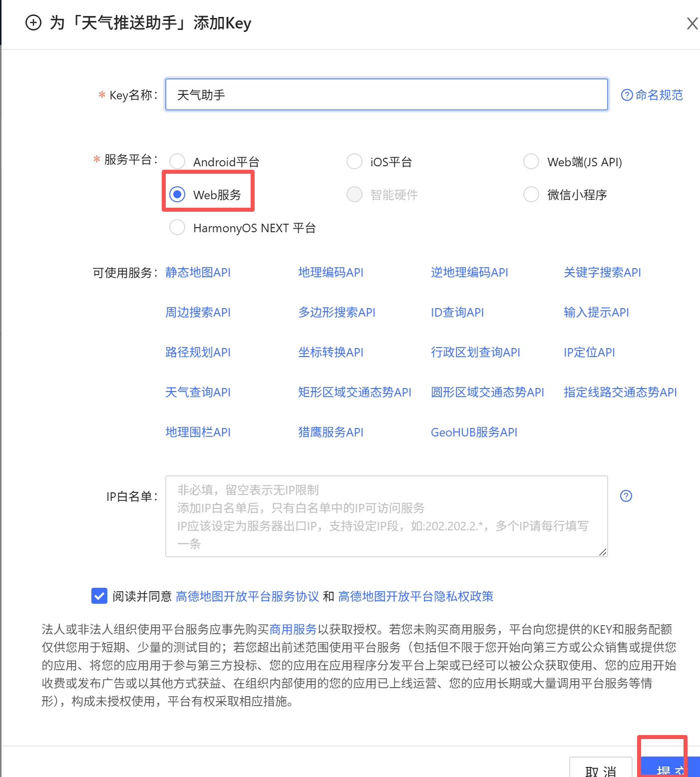Image resolution: width=700 pixels, height=777 pixels.
Task: Open the 圆形区域交通态势API link
Action: (487, 392)
